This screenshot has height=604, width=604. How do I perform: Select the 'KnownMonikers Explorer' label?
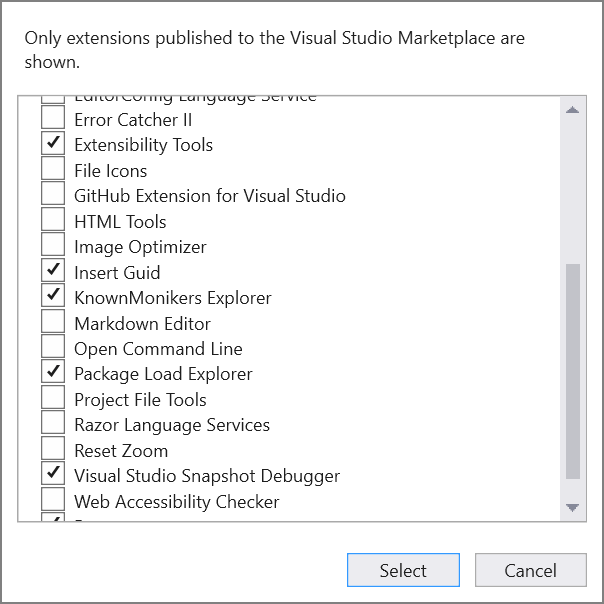click(x=173, y=298)
